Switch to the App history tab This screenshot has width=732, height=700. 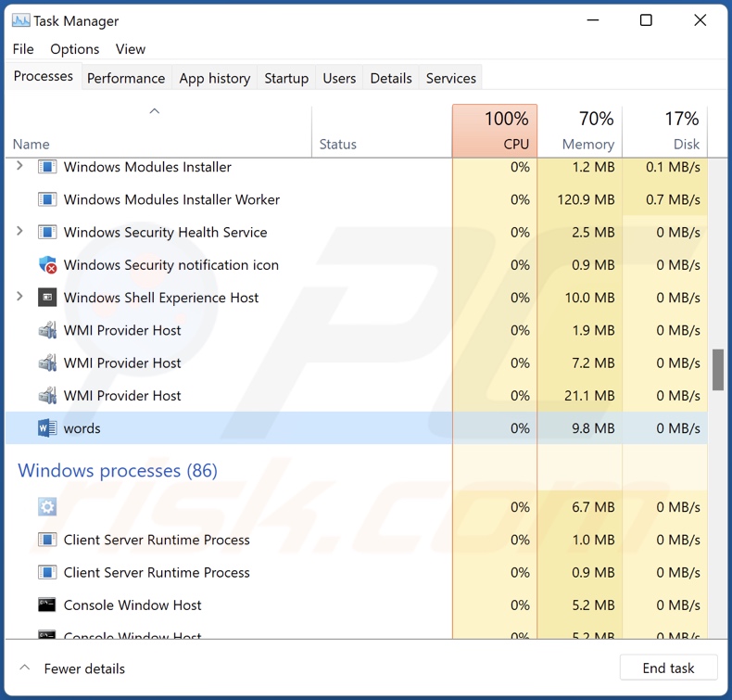215,78
